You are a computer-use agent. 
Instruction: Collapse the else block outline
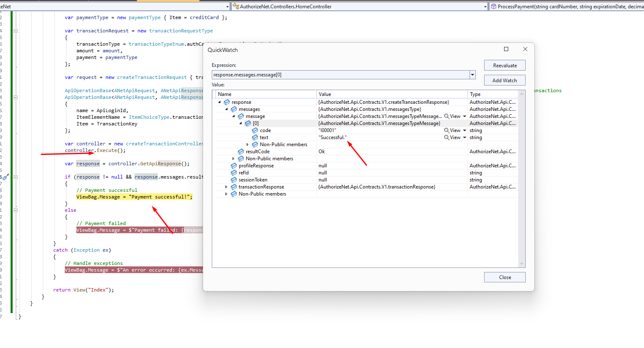click(x=15, y=210)
